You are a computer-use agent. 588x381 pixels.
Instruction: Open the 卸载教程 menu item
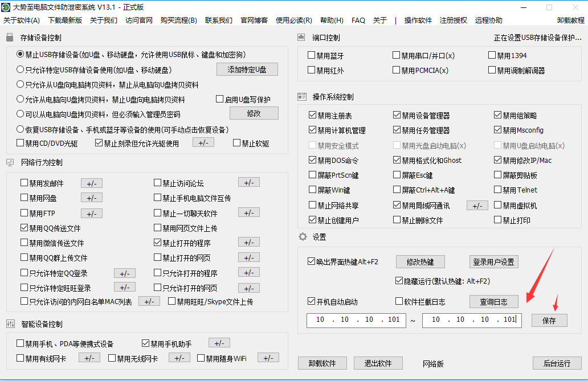[571, 21]
